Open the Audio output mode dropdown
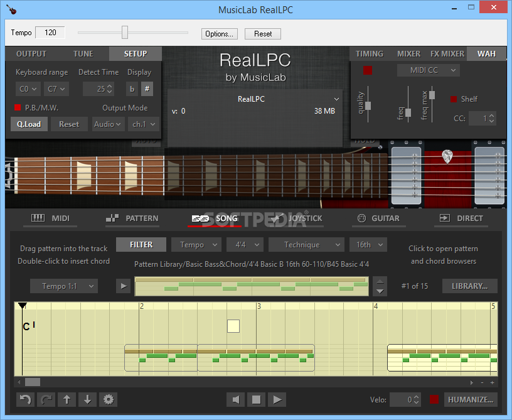Viewport: 512px width, 420px height. pyautogui.click(x=108, y=124)
